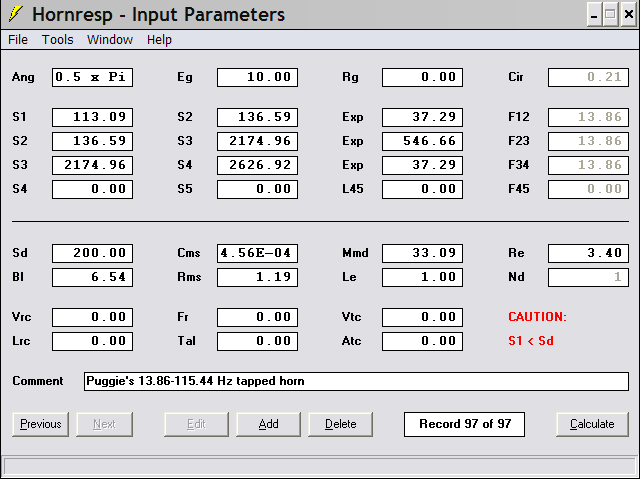
Task: Click the F45 field showing 0.00
Action: [588, 189]
